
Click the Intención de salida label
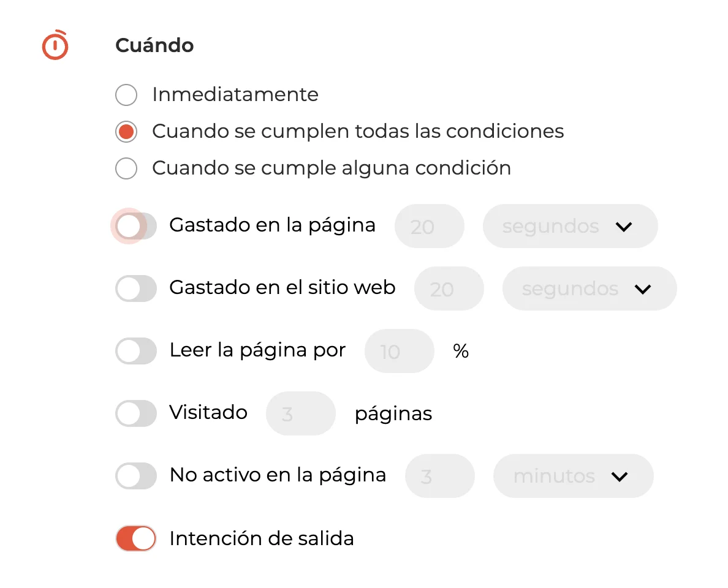[x=262, y=538]
